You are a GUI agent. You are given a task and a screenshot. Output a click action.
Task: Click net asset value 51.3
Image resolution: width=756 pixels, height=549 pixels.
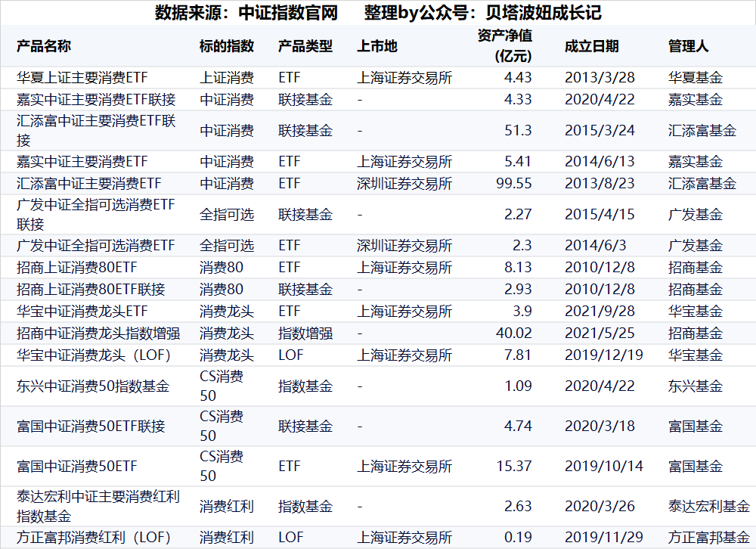[x=518, y=130]
